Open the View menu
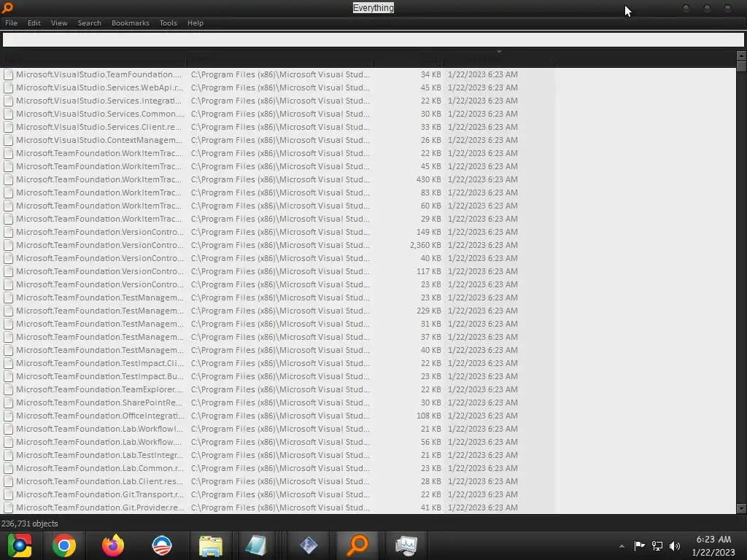Screen dimensions: 747x560 click(x=59, y=23)
